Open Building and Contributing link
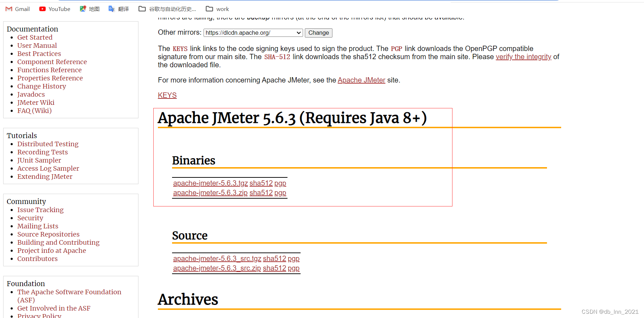Viewport: 644px width, 318px height. click(58, 242)
